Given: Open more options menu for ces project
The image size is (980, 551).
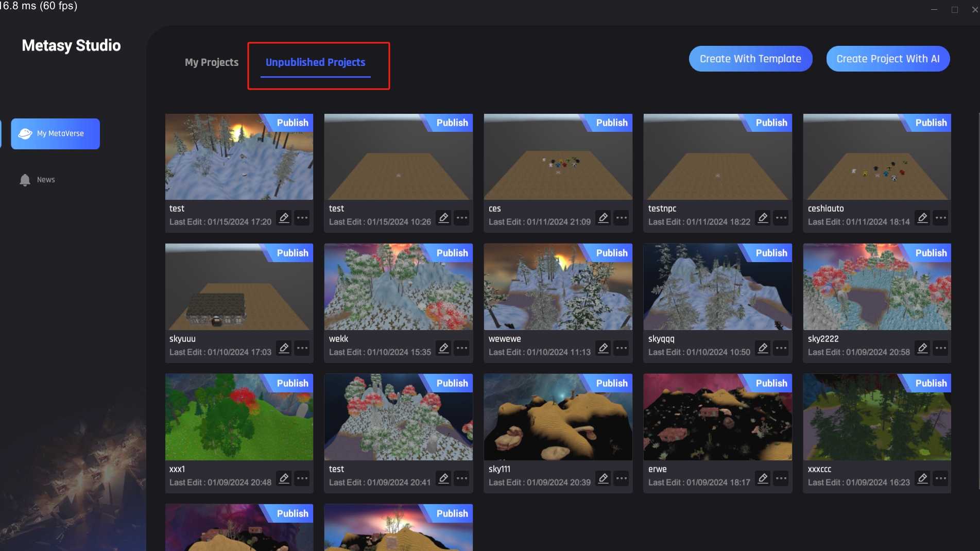Looking at the screenshot, I should point(622,218).
